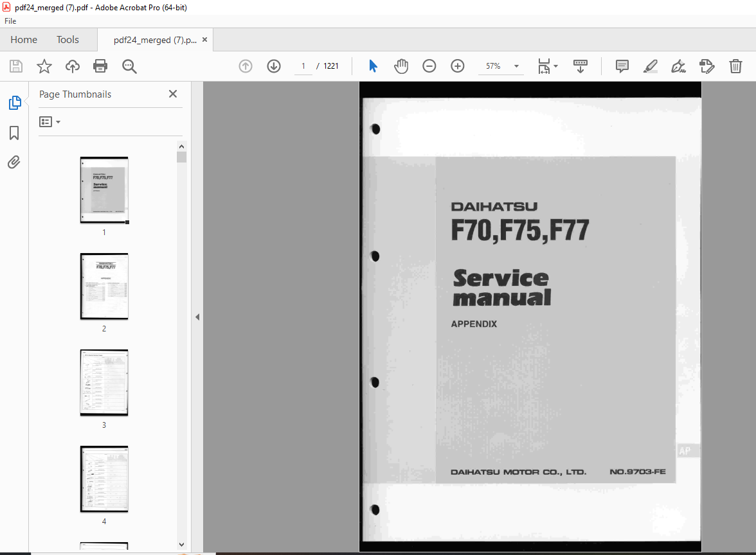
Task: Switch to the Tools tab
Action: tap(67, 40)
